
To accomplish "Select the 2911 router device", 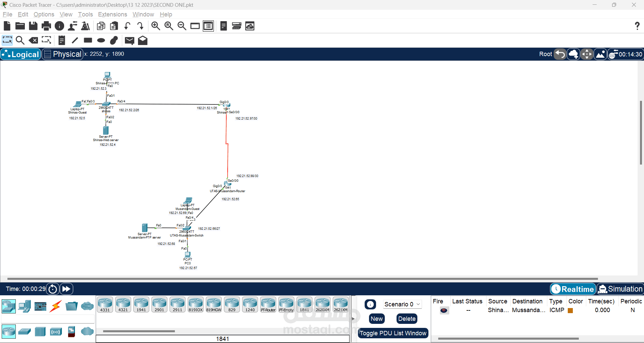I will pos(177,304).
